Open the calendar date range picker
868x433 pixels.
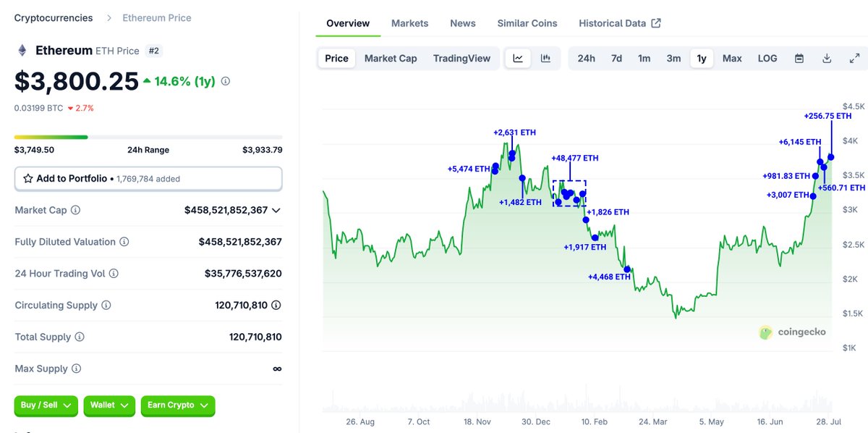point(799,58)
